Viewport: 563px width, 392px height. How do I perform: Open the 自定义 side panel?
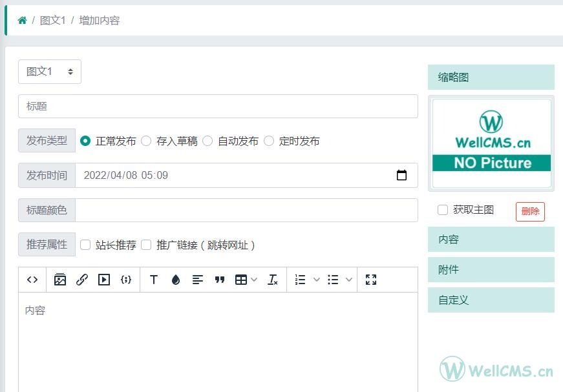[x=491, y=300]
